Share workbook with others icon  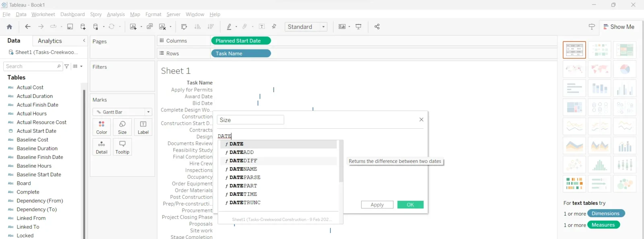pos(377,27)
